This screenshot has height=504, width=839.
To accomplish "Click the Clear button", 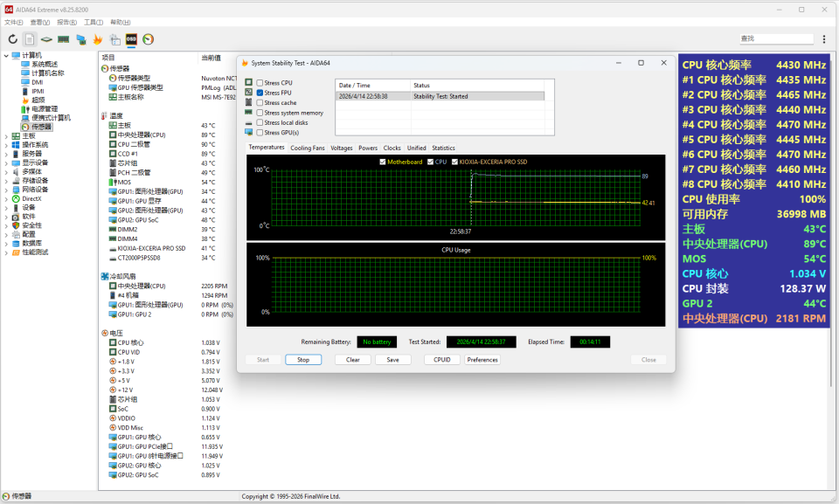I will pyautogui.click(x=352, y=360).
